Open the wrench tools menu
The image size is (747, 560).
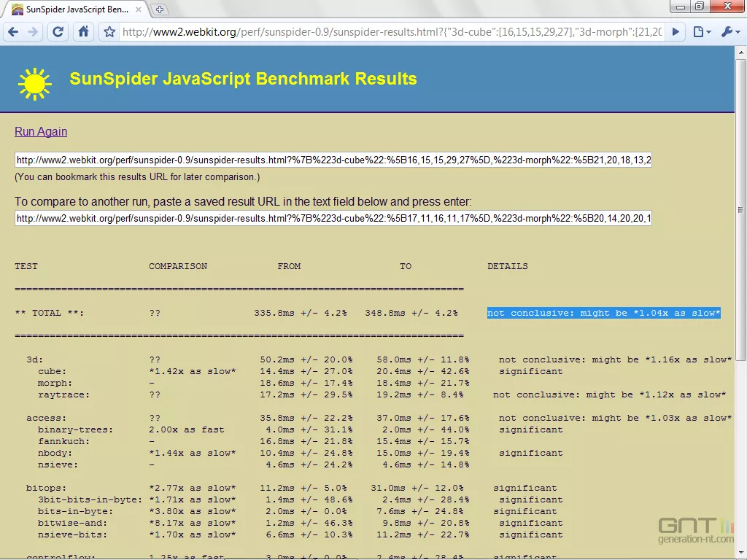[729, 32]
